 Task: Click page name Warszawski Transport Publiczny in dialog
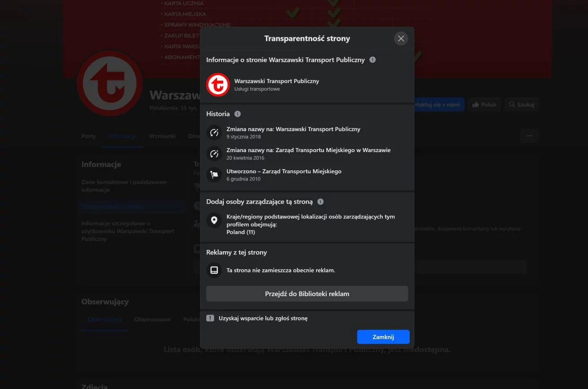(x=277, y=81)
